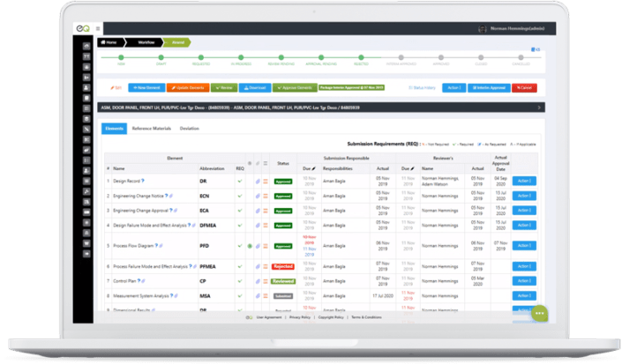The height and width of the screenshot is (364, 622).
Task: Click the blue New Element button
Action: [x=146, y=87]
